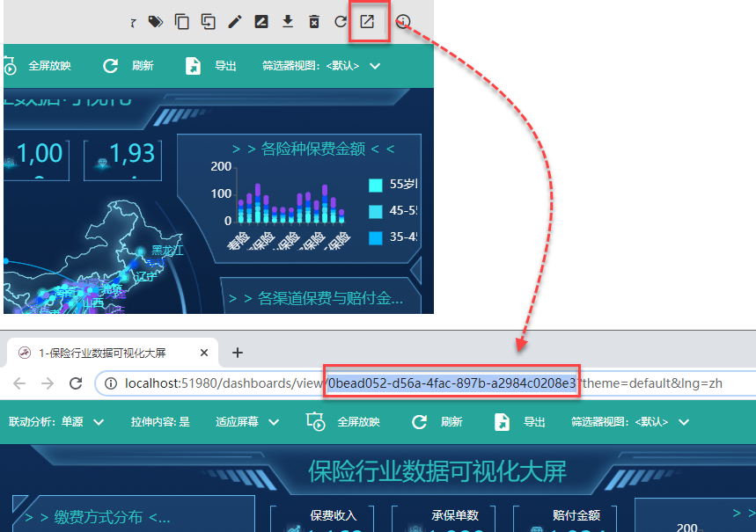
Task: Click the pencil edit icon
Action: click(234, 22)
